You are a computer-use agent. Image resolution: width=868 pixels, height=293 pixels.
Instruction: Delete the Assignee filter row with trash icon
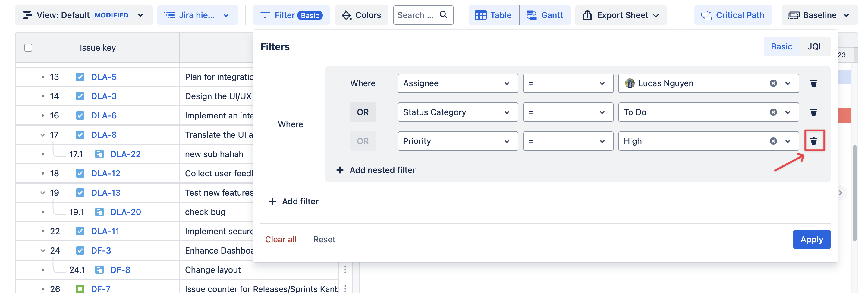[x=813, y=83]
